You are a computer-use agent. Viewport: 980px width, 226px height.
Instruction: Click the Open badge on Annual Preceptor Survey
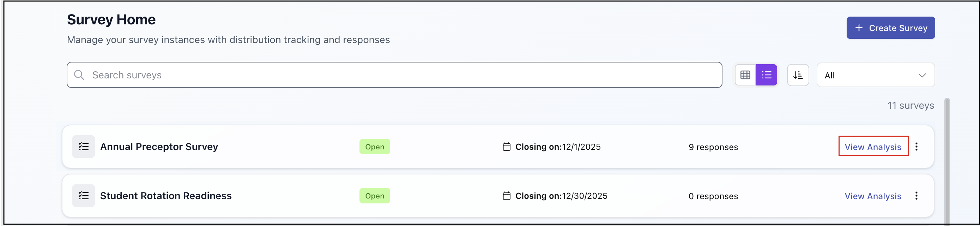(374, 147)
